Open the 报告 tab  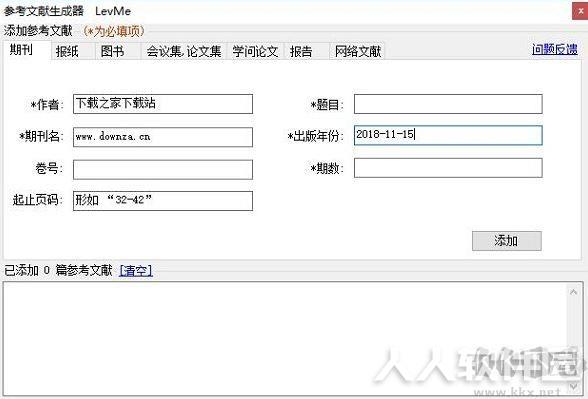pyautogui.click(x=306, y=51)
